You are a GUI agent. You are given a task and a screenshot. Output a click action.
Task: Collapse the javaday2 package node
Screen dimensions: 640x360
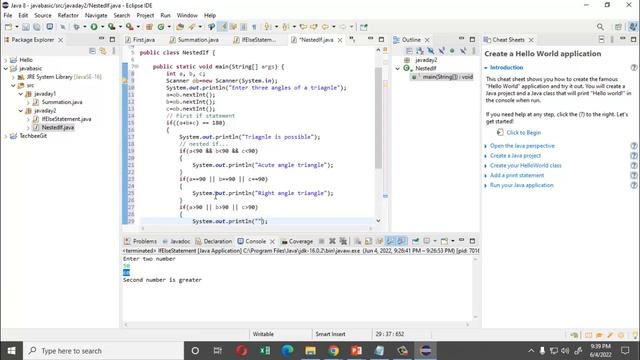(x=20, y=111)
